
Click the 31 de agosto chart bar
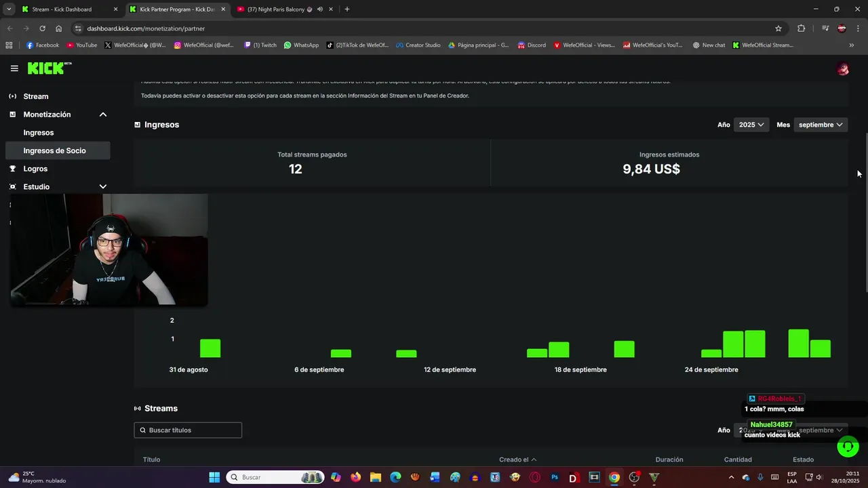click(210, 348)
